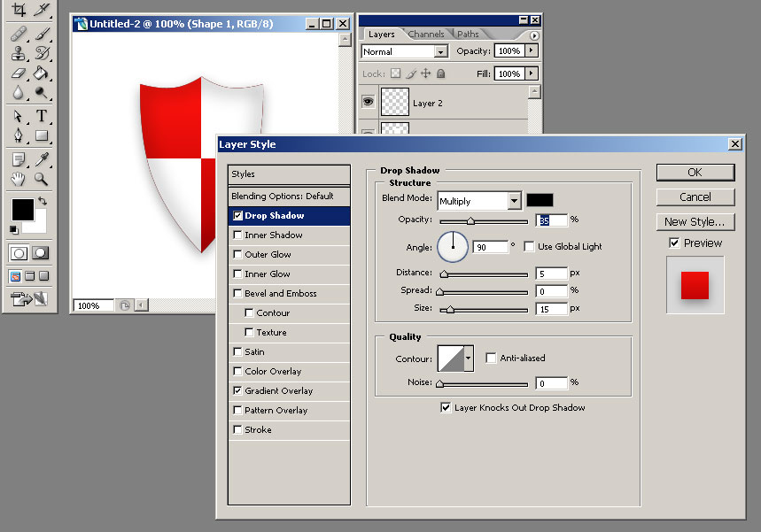
Task: Switch to the Paths tab
Action: point(468,34)
